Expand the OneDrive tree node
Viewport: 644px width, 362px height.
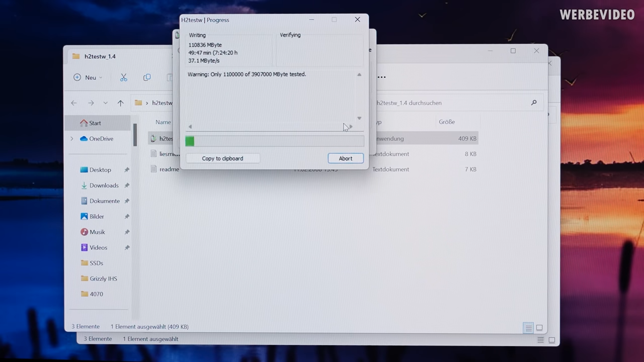pos(72,139)
